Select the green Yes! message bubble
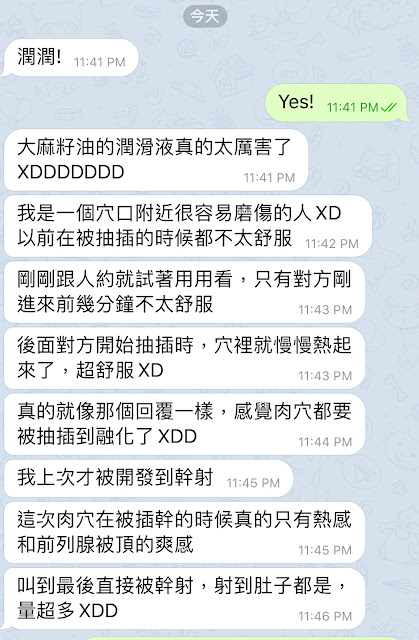 click(337, 103)
